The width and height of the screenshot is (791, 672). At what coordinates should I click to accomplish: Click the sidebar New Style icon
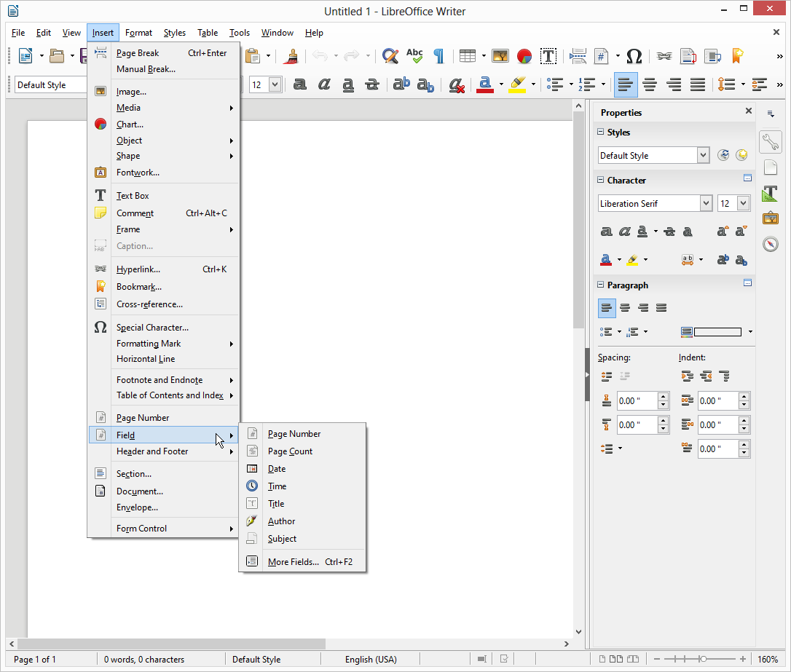(741, 155)
